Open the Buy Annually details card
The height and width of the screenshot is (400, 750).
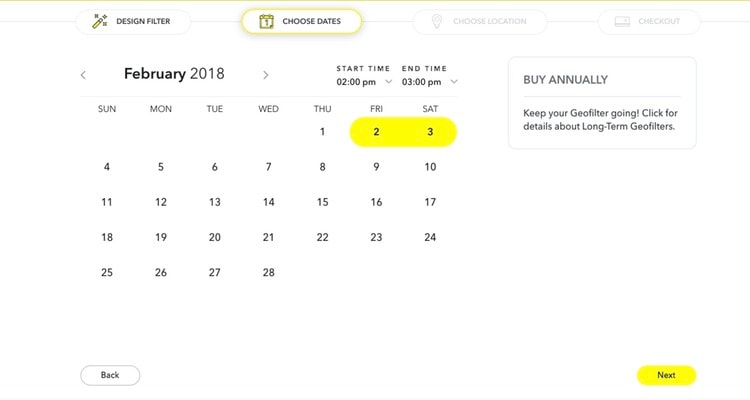(601, 103)
